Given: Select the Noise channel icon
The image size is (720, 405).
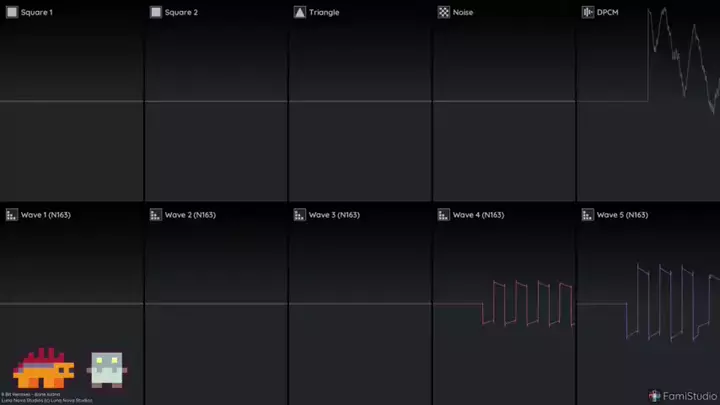Looking at the screenshot, I should pyautogui.click(x=444, y=12).
